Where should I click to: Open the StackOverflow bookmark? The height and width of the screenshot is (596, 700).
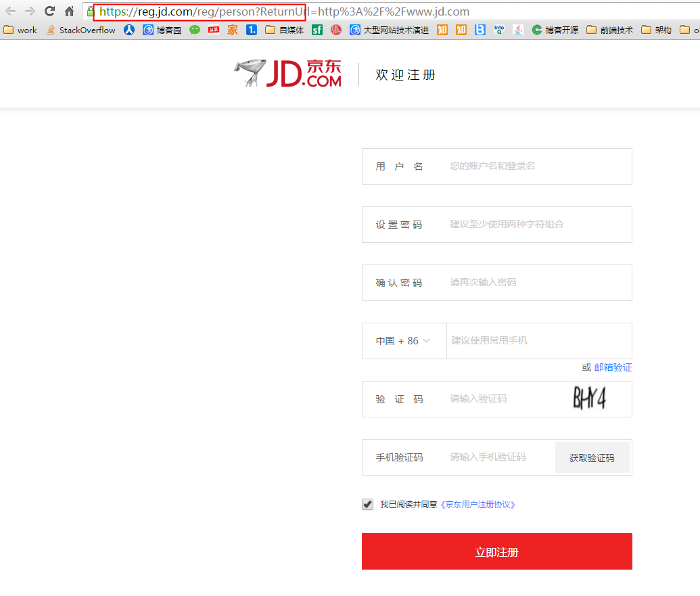point(80,30)
